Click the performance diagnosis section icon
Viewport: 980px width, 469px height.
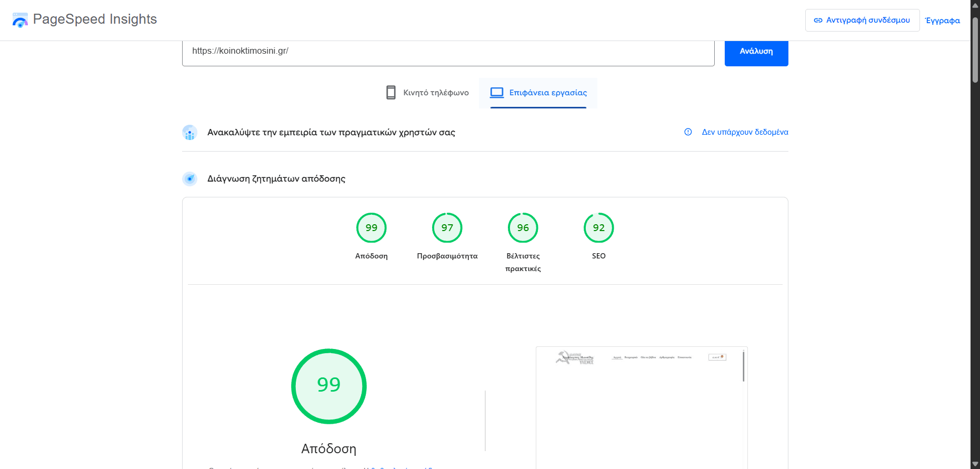pos(189,179)
